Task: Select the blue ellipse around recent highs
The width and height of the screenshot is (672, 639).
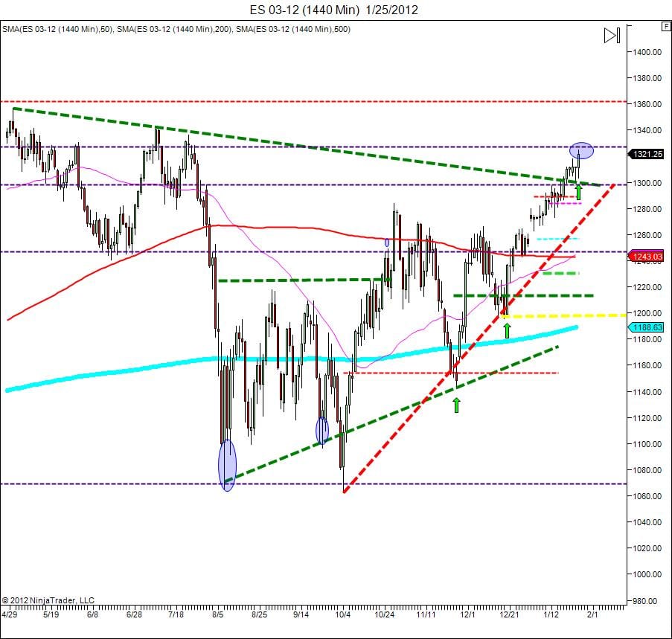Action: tap(583, 150)
